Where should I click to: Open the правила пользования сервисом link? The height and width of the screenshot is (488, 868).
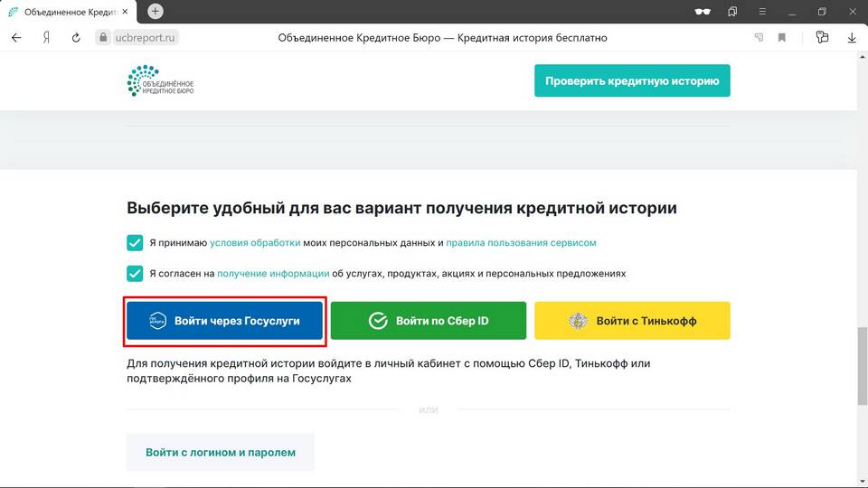[x=521, y=242]
